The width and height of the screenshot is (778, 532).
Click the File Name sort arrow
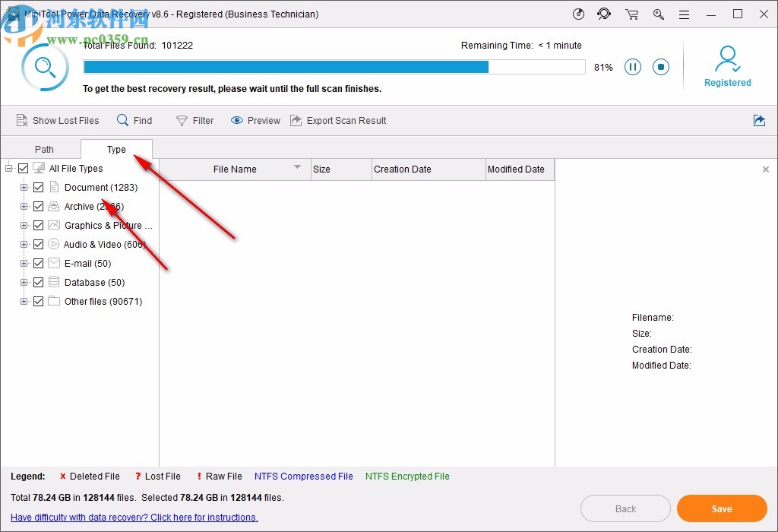point(297,166)
